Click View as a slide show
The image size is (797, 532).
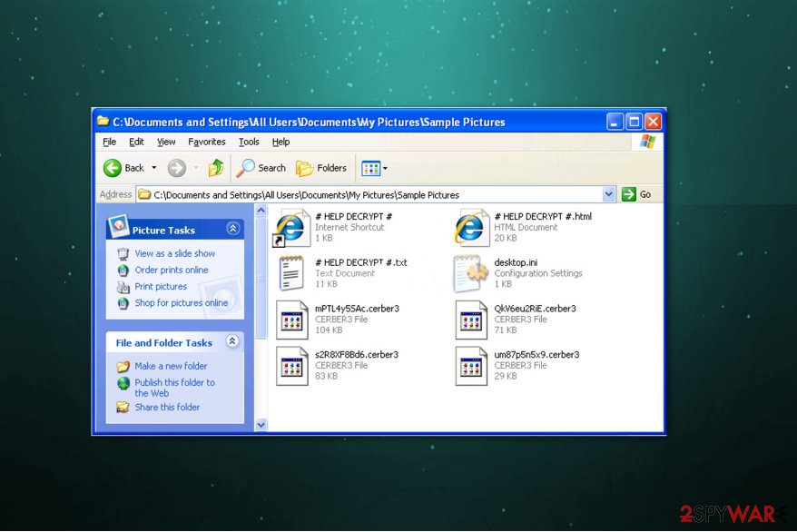(x=175, y=253)
